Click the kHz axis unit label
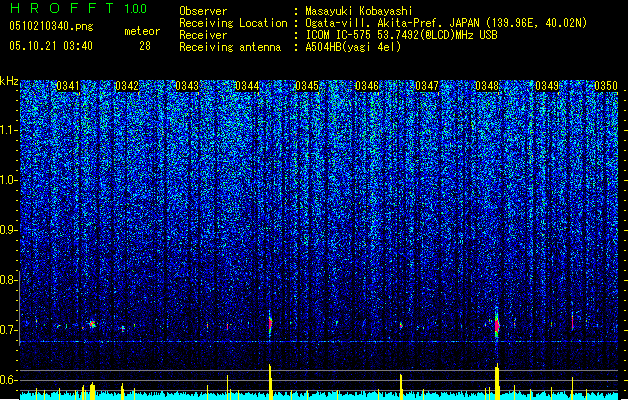629x400 pixels. click(x=9, y=81)
